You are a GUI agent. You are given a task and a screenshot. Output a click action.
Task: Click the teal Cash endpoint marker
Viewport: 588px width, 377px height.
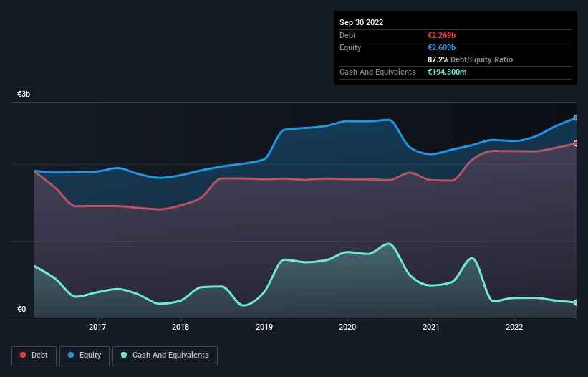pos(576,302)
